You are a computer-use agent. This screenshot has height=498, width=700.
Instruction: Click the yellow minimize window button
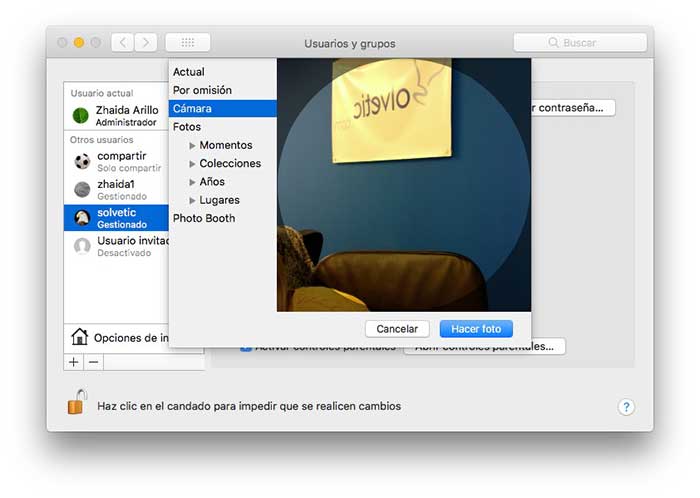79,42
